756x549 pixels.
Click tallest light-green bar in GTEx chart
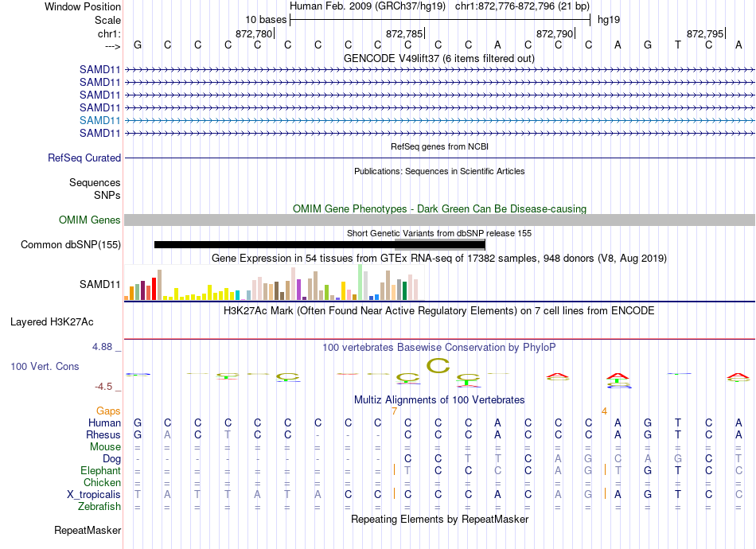point(360,282)
